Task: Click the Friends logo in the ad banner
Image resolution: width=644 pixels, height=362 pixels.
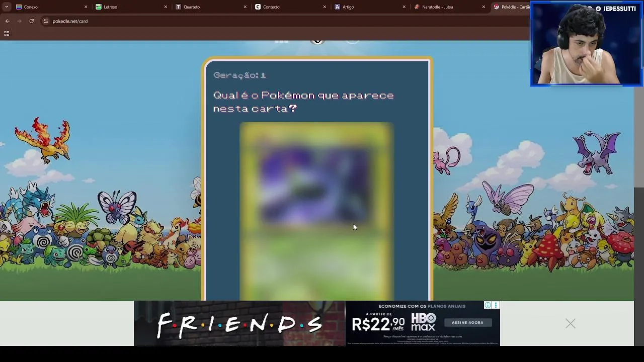Action: point(239,324)
